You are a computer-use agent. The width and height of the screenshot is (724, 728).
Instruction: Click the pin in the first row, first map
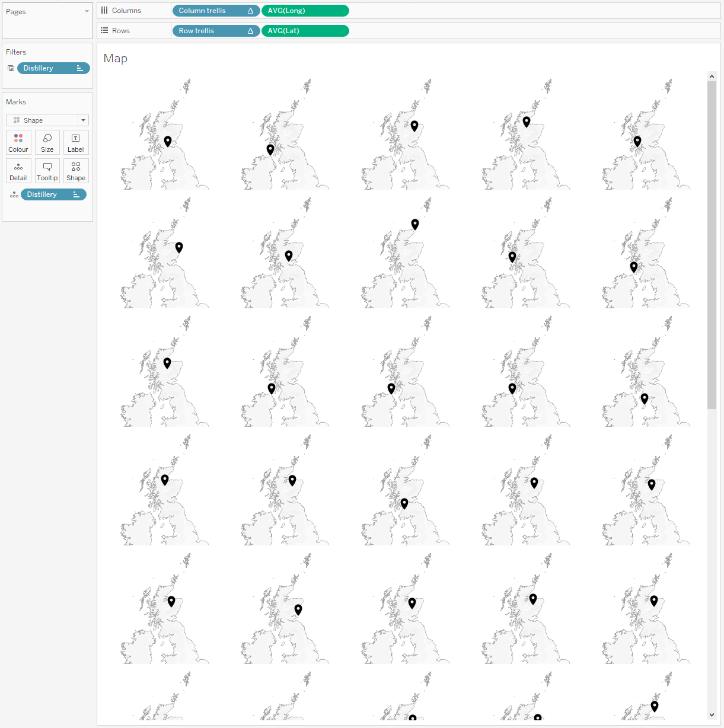(x=168, y=141)
